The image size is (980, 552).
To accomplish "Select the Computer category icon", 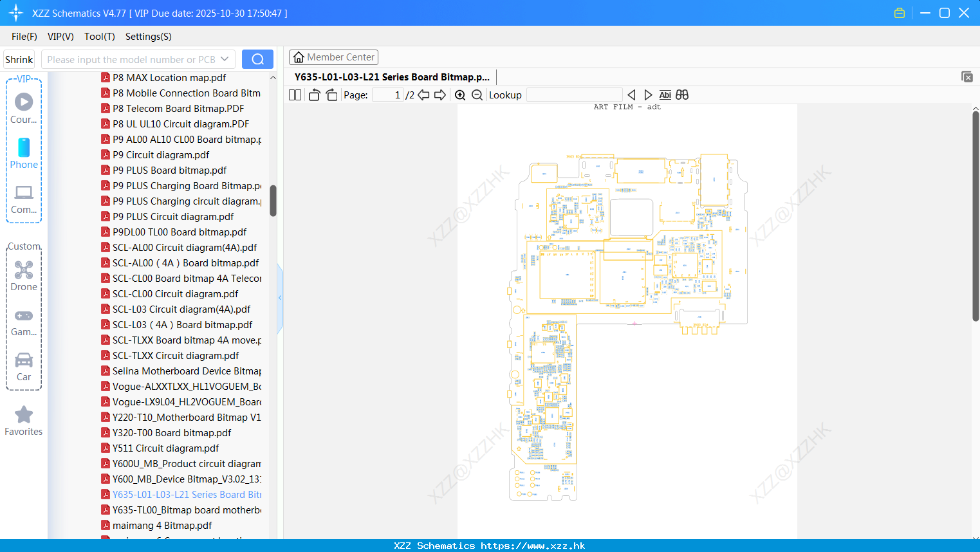I will (24, 199).
